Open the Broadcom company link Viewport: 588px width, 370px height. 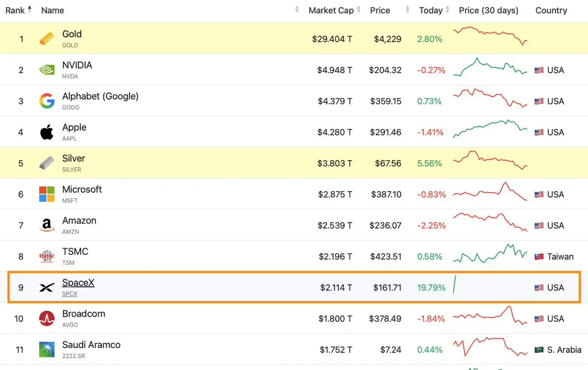[x=84, y=314]
